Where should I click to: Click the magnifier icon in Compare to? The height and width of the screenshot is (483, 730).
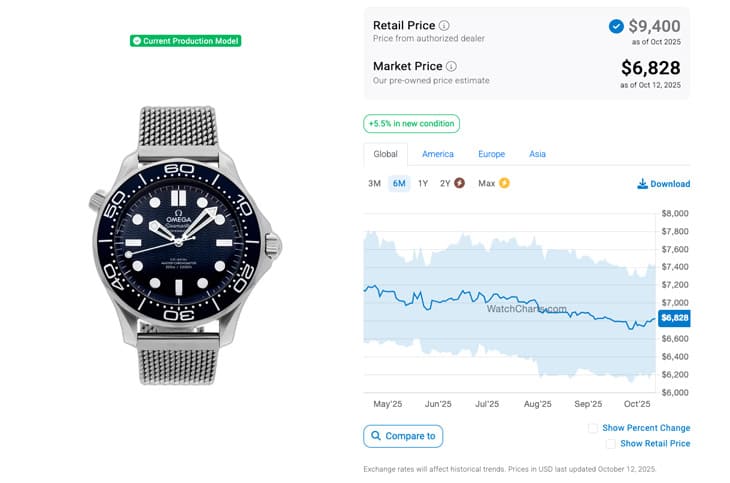[x=376, y=436]
